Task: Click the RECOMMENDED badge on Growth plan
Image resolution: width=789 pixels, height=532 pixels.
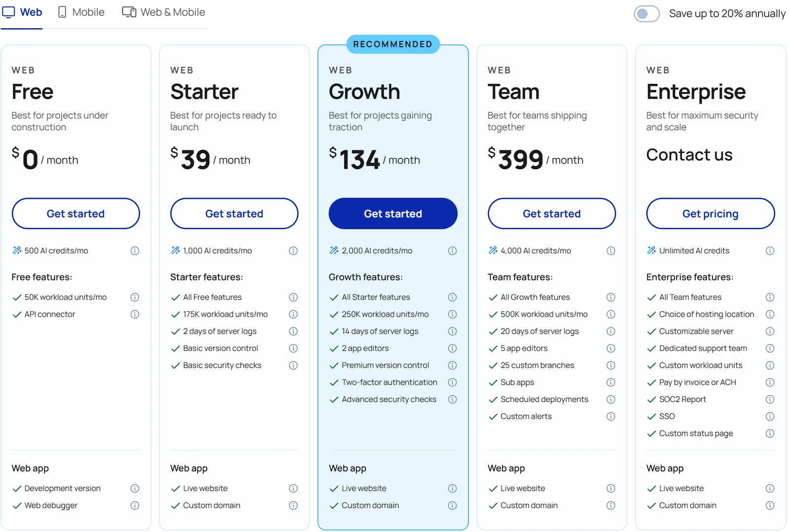Action: coord(393,44)
